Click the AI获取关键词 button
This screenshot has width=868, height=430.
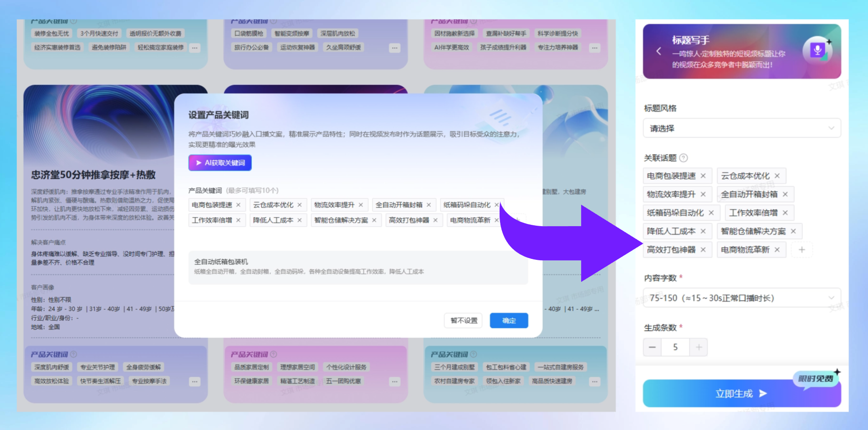[x=220, y=162]
